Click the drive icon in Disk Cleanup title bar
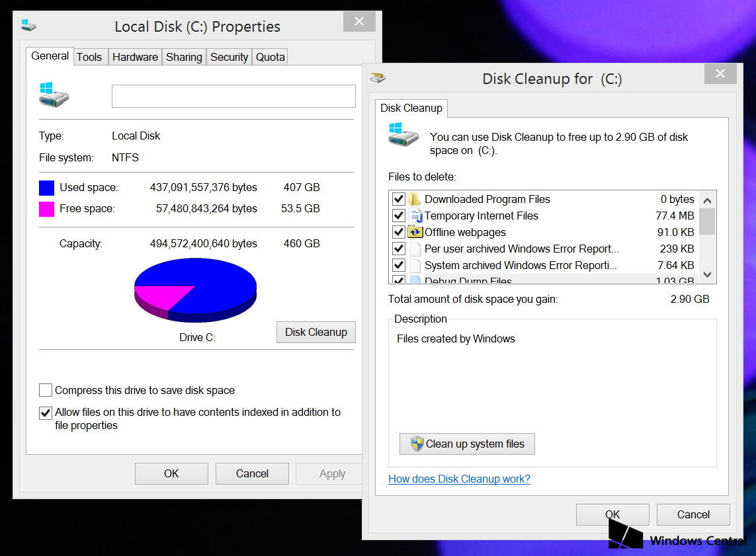Viewport: 756px width, 556px height. point(378,77)
